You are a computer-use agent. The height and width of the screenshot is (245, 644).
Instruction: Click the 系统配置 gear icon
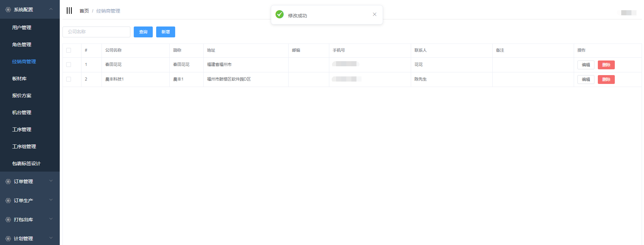8,10
